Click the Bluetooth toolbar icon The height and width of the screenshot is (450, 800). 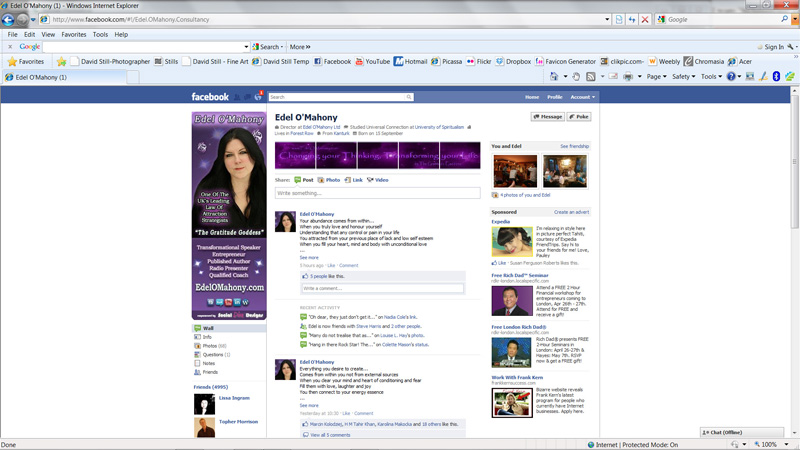(776, 77)
